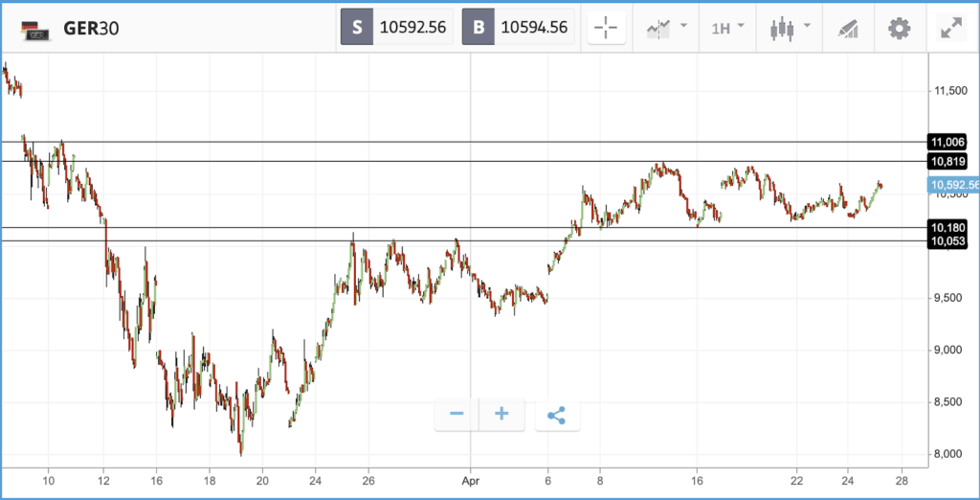980x500 pixels.
Task: Open chart settings gear icon
Action: [900, 28]
